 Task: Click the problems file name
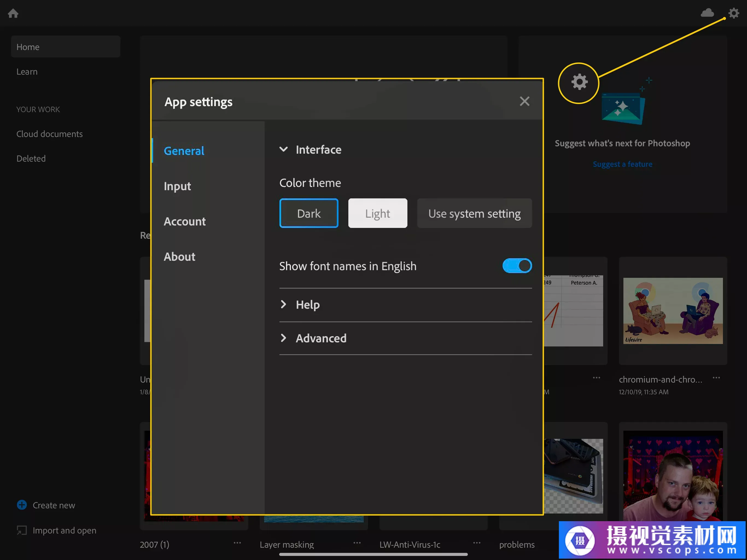coord(517,544)
